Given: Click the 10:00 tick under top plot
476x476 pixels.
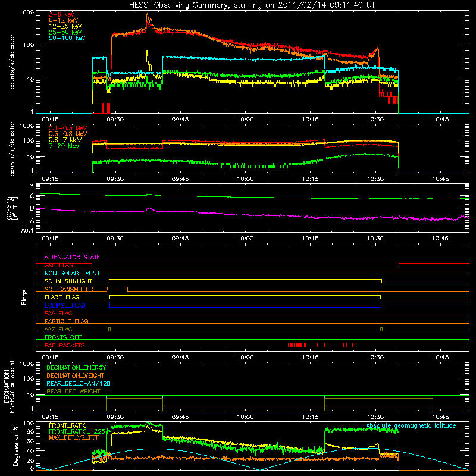Looking at the screenshot, I should coord(245,120).
